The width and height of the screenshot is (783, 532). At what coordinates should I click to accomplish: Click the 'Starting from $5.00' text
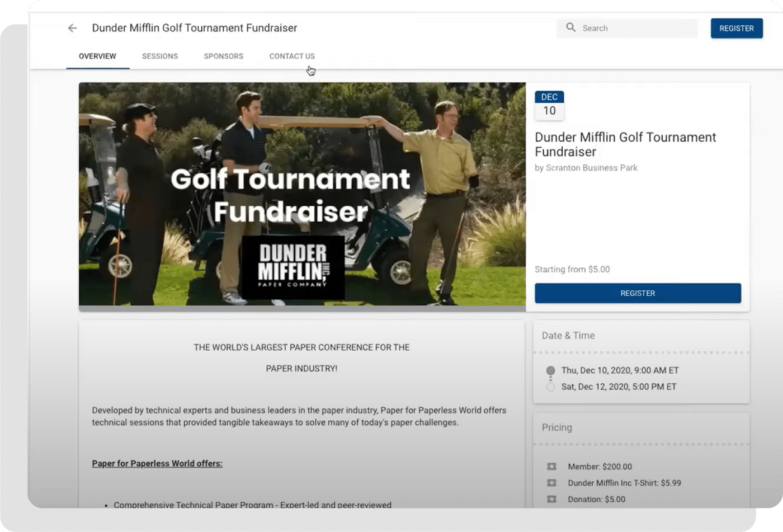[572, 270]
